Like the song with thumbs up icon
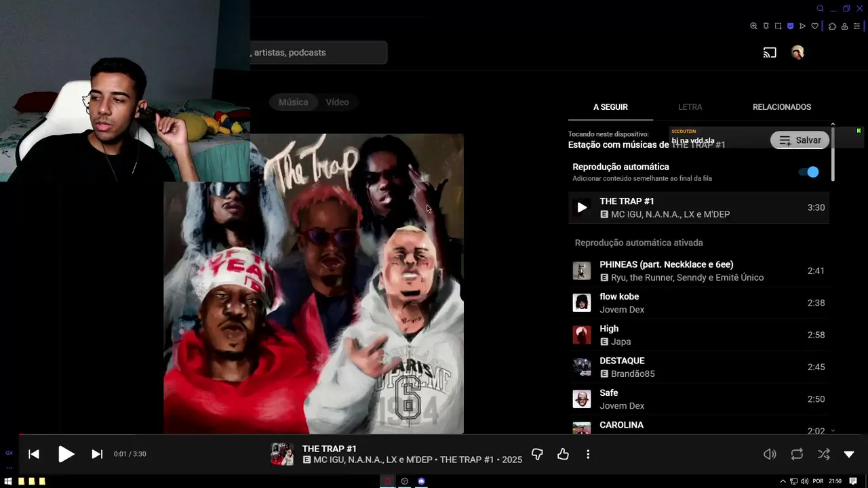The width and height of the screenshot is (868, 488). 563,454
